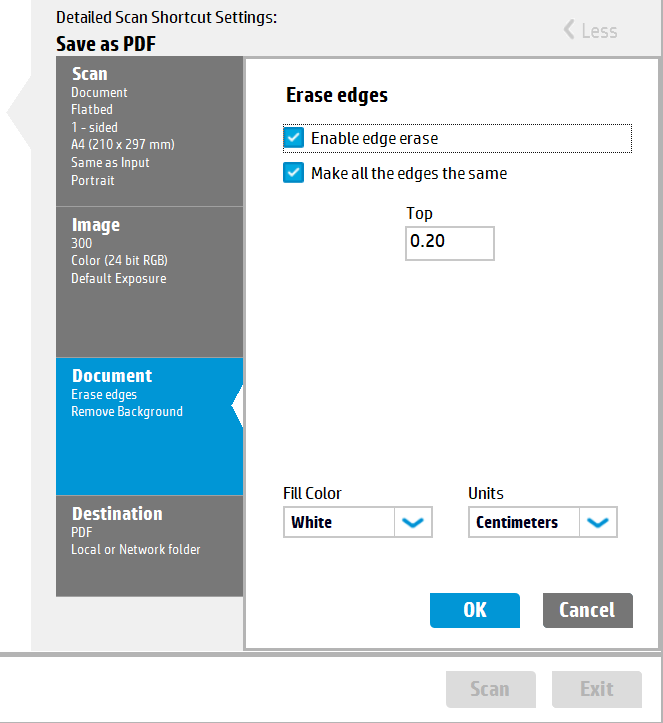Click the Save as PDF shortcut title
The height and width of the screenshot is (723, 663).
[x=106, y=44]
